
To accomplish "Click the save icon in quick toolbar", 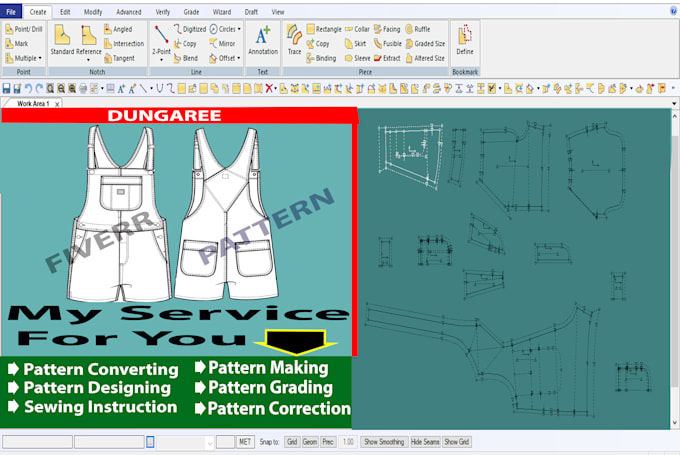I will tap(7, 89).
